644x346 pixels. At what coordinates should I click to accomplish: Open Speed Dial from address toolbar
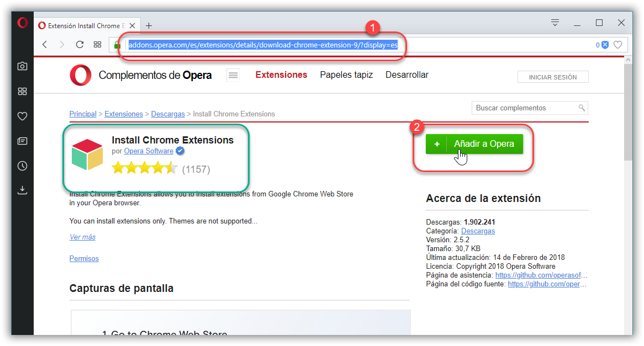point(97,44)
